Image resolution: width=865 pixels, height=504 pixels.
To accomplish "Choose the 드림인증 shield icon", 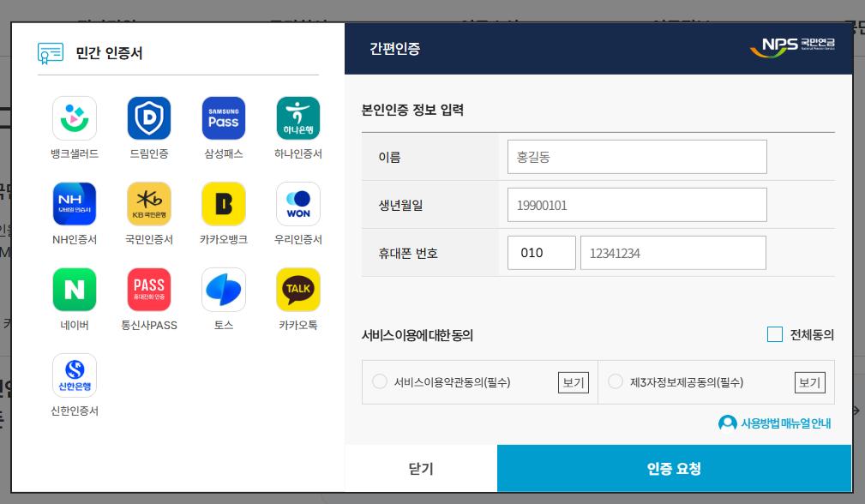I will (149, 118).
